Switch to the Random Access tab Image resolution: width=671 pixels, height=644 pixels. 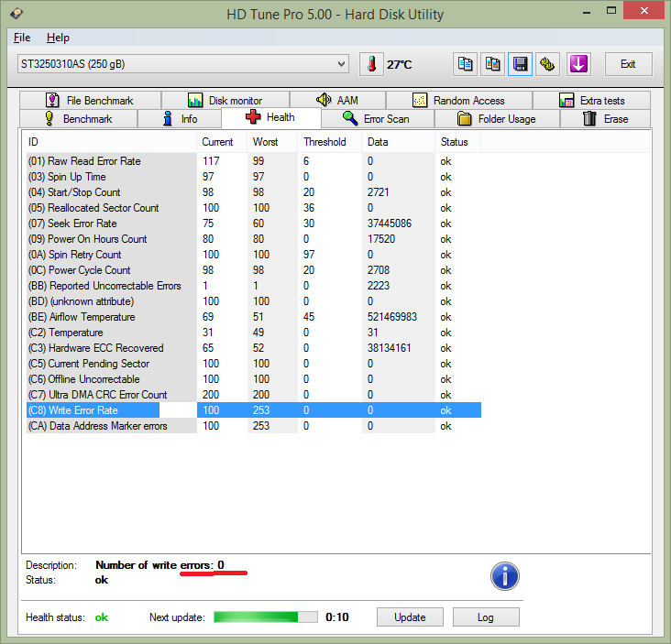click(x=458, y=101)
